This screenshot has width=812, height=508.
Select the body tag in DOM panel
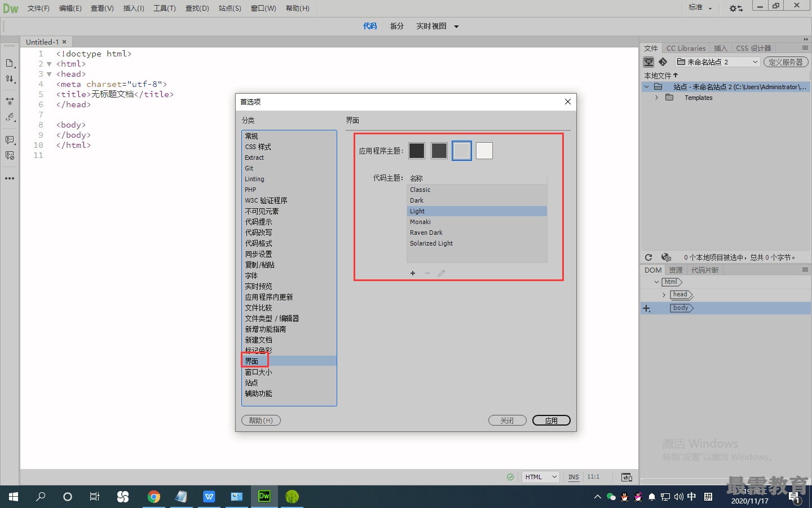coord(681,308)
